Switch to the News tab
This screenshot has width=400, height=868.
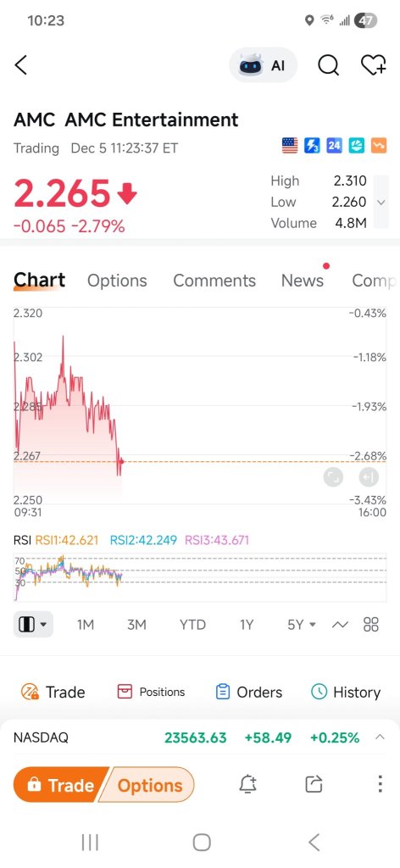point(303,281)
